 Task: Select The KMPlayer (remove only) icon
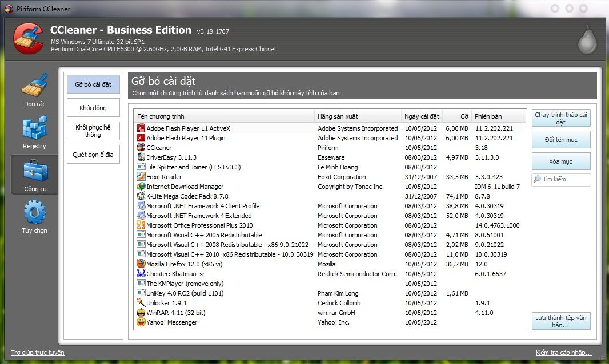pos(141,284)
